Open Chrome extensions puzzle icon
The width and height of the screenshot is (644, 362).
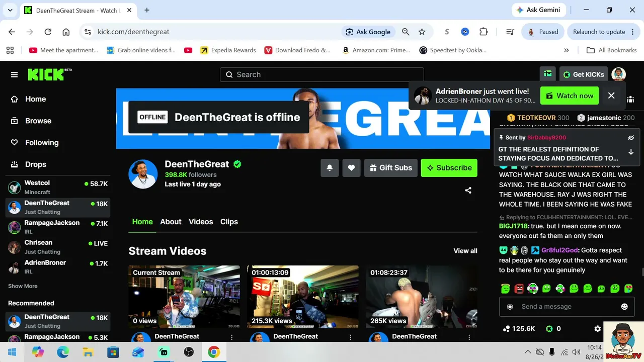484,32
